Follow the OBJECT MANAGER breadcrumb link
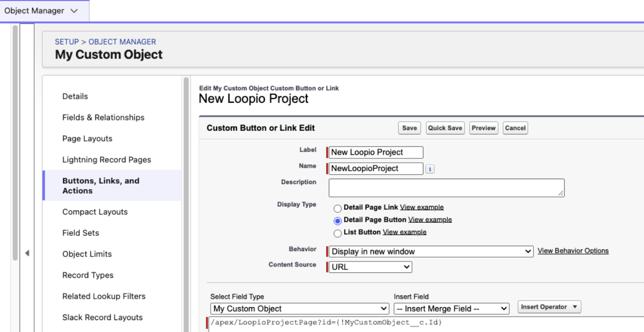644x332 pixels. click(x=122, y=42)
